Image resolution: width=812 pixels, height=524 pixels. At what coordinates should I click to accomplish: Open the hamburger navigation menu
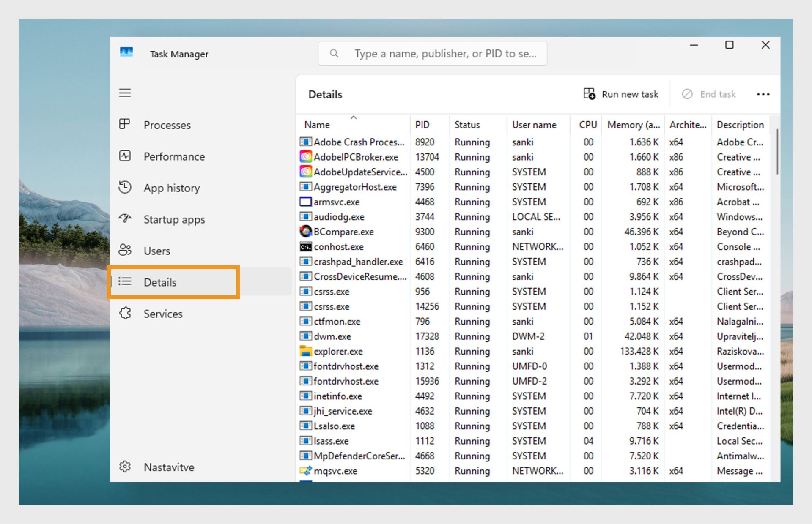pos(125,93)
